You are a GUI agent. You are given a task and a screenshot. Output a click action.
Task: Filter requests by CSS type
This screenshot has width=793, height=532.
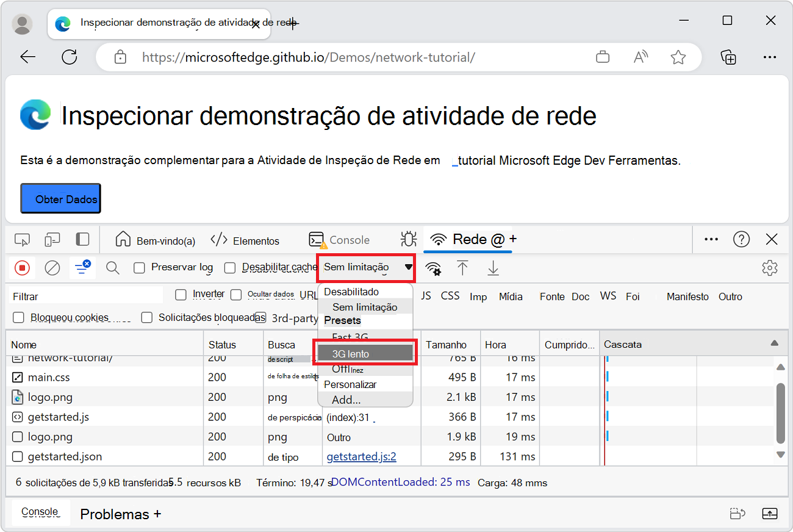tap(450, 295)
